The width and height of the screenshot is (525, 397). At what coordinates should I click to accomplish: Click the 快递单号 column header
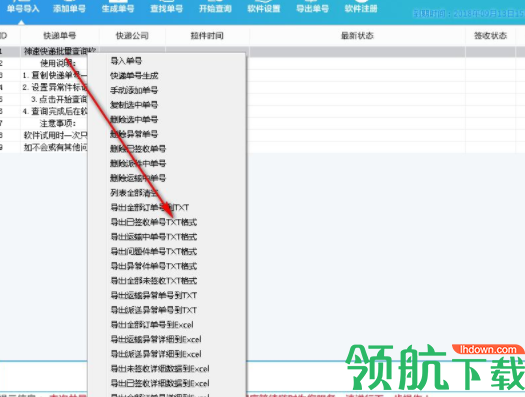(x=60, y=35)
